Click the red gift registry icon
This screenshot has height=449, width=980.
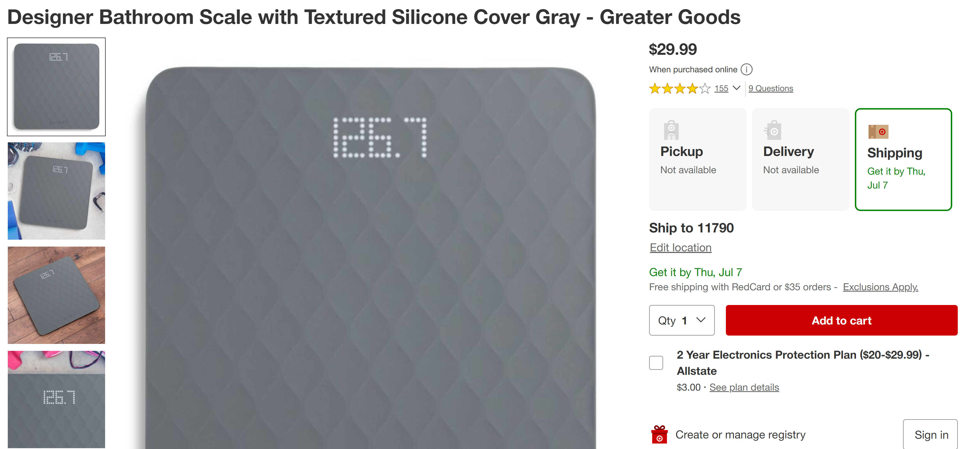[x=659, y=435]
